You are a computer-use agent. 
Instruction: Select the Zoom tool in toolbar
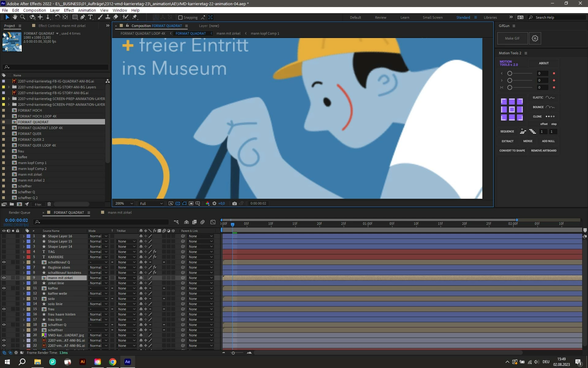22,17
